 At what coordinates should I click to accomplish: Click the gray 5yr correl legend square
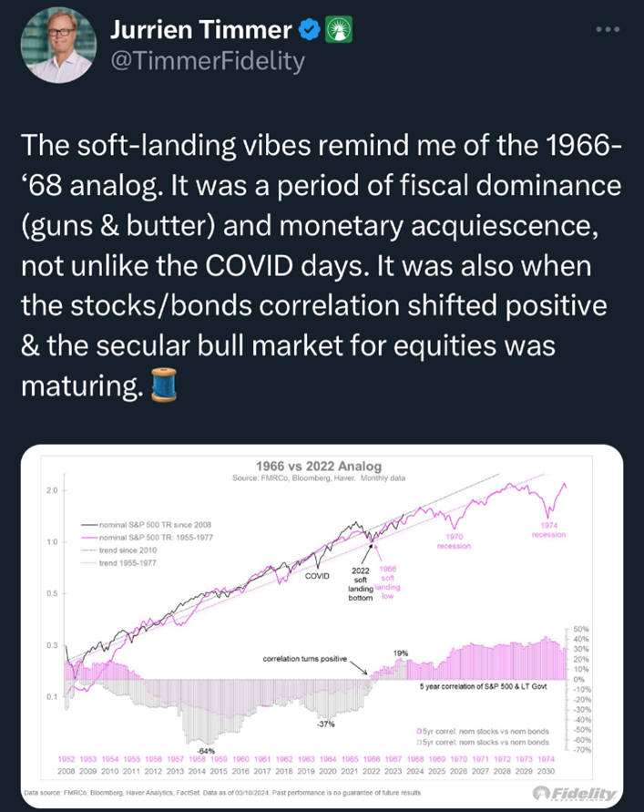click(420, 741)
